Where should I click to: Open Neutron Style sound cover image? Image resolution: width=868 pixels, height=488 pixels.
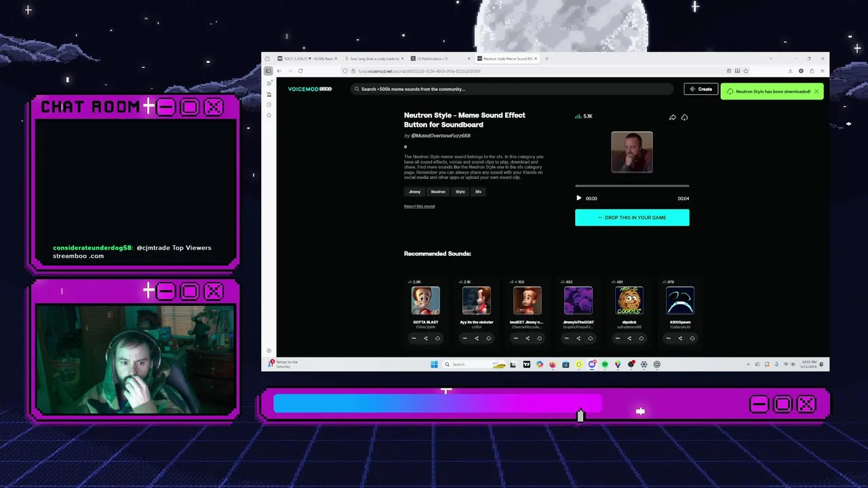632,152
